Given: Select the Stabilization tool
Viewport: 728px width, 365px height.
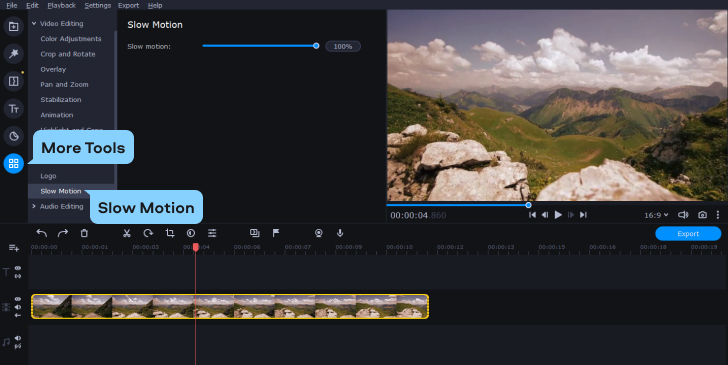Looking at the screenshot, I should pyautogui.click(x=61, y=99).
